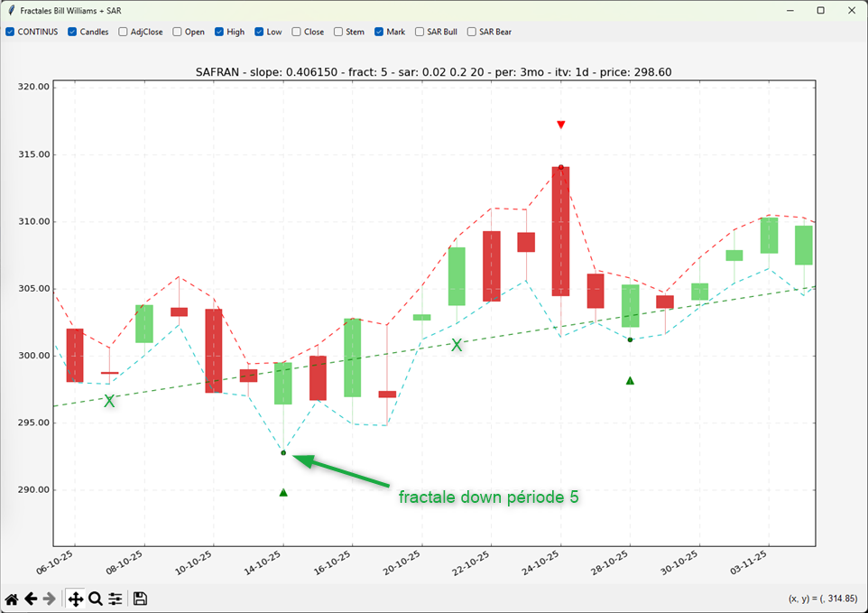Enable the AdjClose checkbox
Viewport: 868px width, 613px height.
[x=124, y=32]
